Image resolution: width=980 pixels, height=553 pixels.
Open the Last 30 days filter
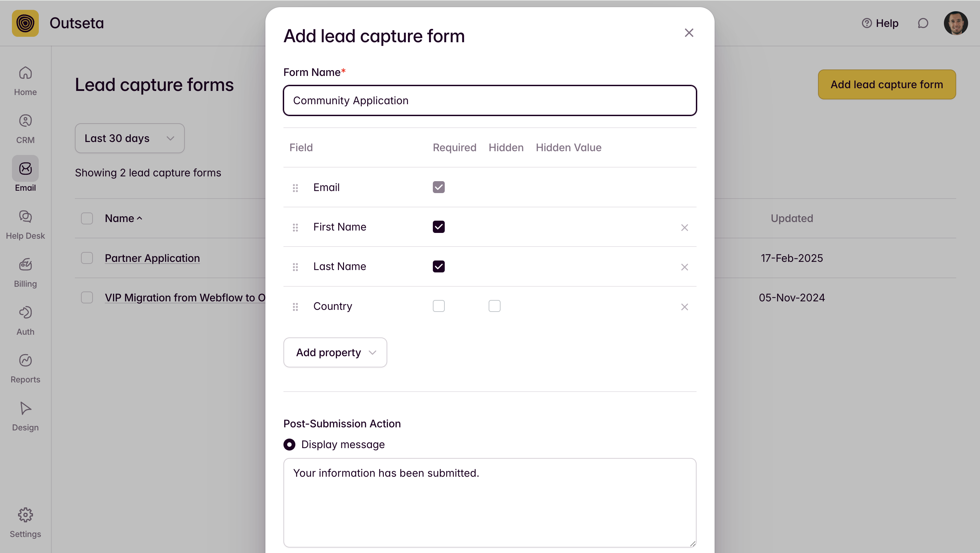[129, 138]
